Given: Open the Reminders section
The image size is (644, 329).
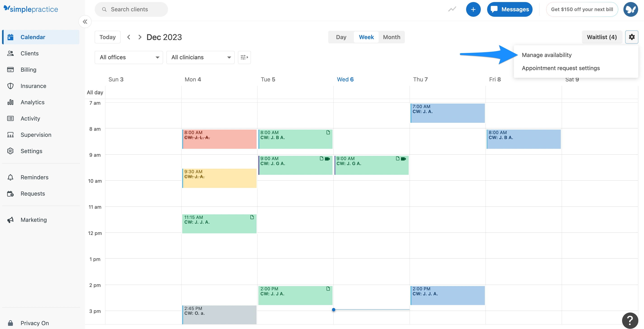Looking at the screenshot, I should click(35, 177).
